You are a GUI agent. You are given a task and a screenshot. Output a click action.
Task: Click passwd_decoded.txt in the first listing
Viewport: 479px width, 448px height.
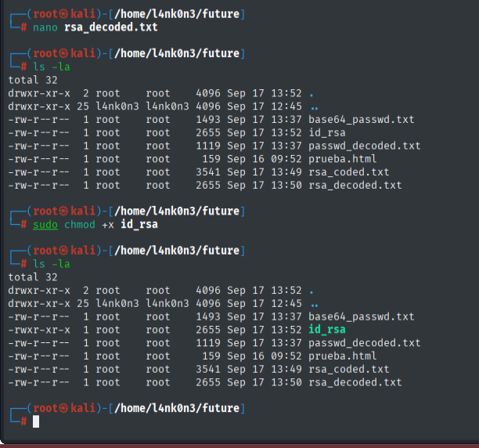(364, 146)
